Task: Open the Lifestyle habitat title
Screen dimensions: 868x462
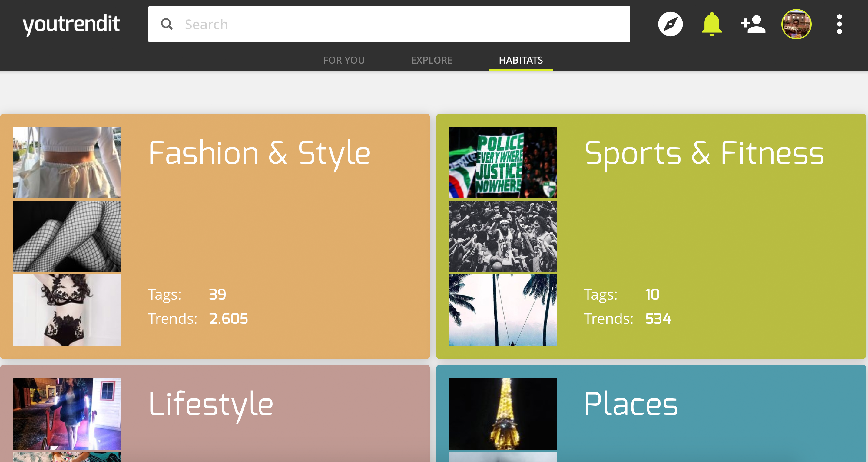Action: [211, 404]
